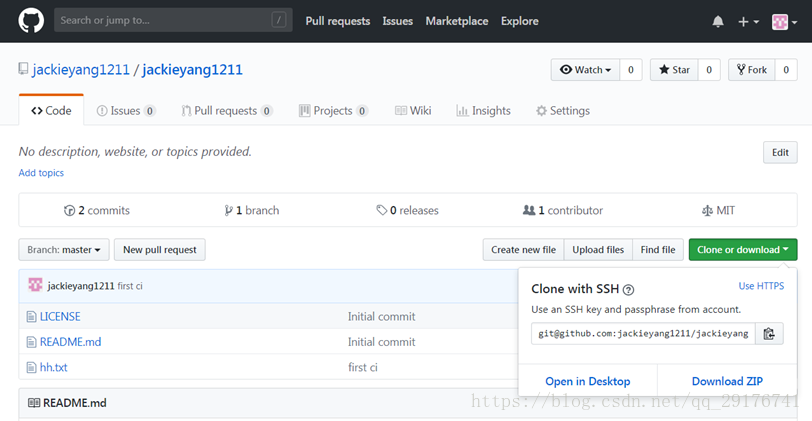Go to Issues in top navigation
Viewport: 812px width, 421px height.
398,21
